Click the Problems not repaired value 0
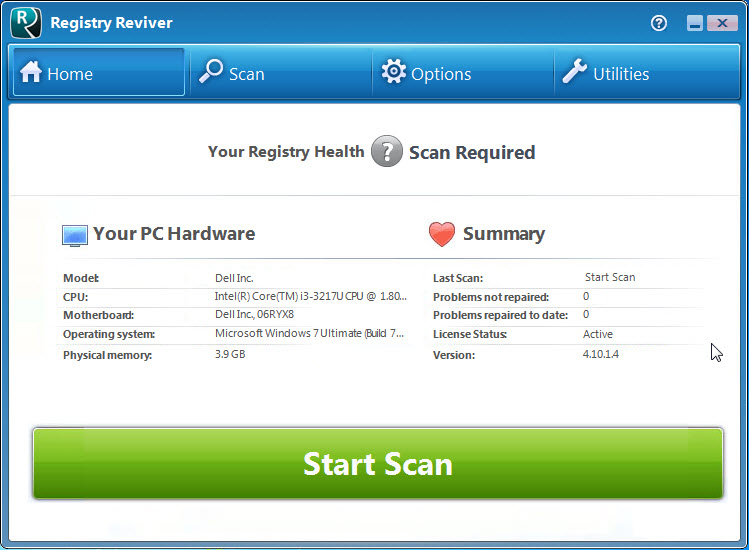Viewport: 749px width, 550px height. click(x=586, y=296)
